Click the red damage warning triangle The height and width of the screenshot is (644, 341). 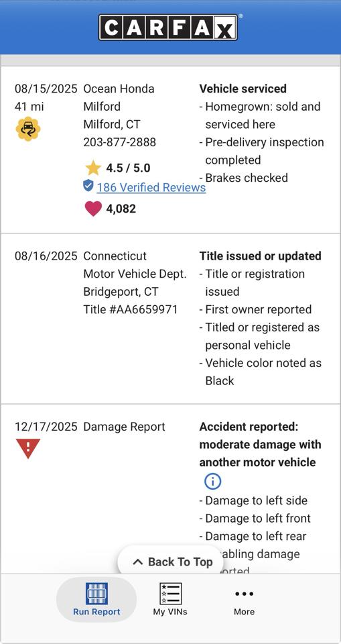pyautogui.click(x=28, y=448)
